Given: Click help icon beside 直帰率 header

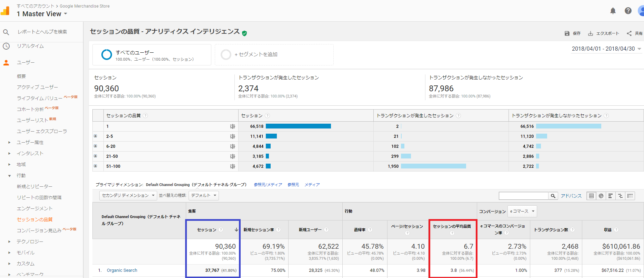Looking at the screenshot, I should coord(370,230).
